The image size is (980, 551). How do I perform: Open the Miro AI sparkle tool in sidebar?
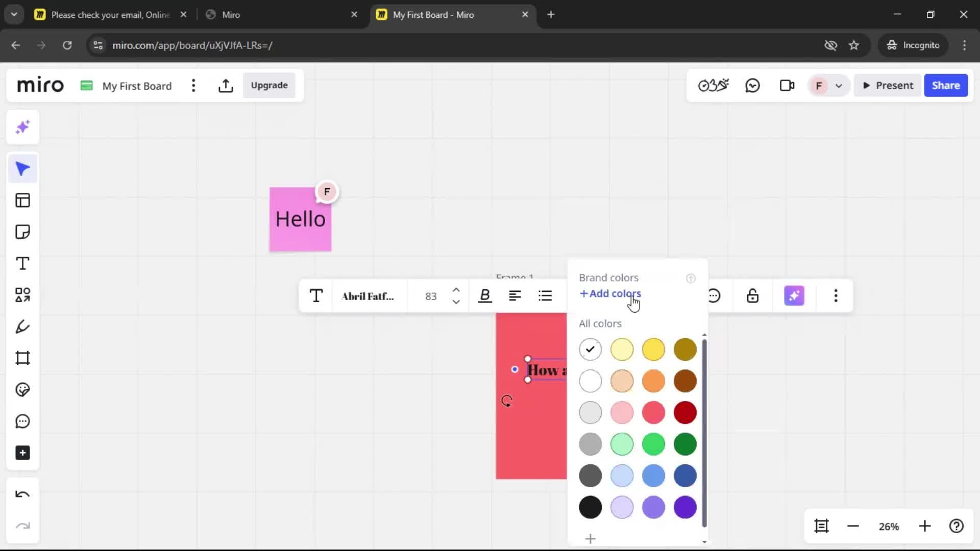pyautogui.click(x=22, y=127)
